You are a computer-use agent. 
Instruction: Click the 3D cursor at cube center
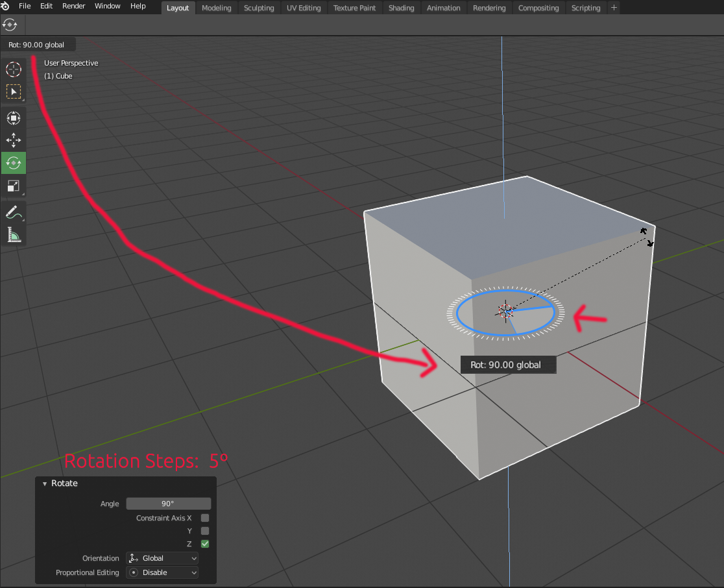coord(505,312)
